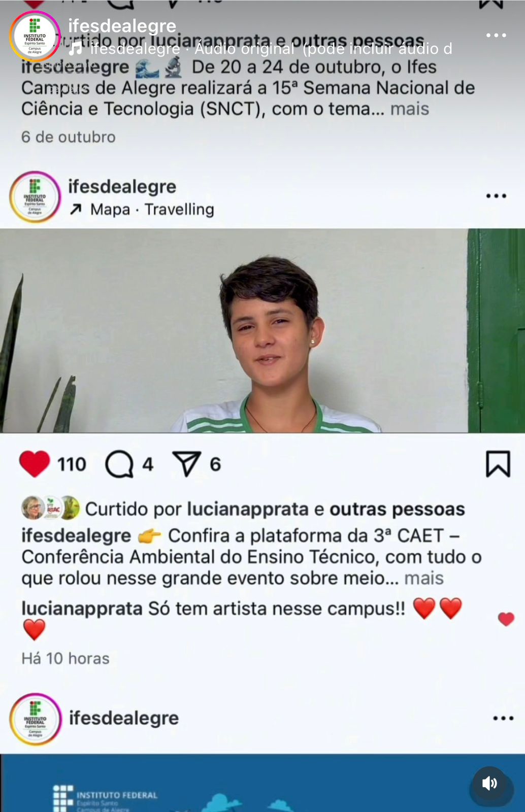Image resolution: width=525 pixels, height=812 pixels.
Task: Open lucianapprata profile from comment
Action: click(82, 608)
